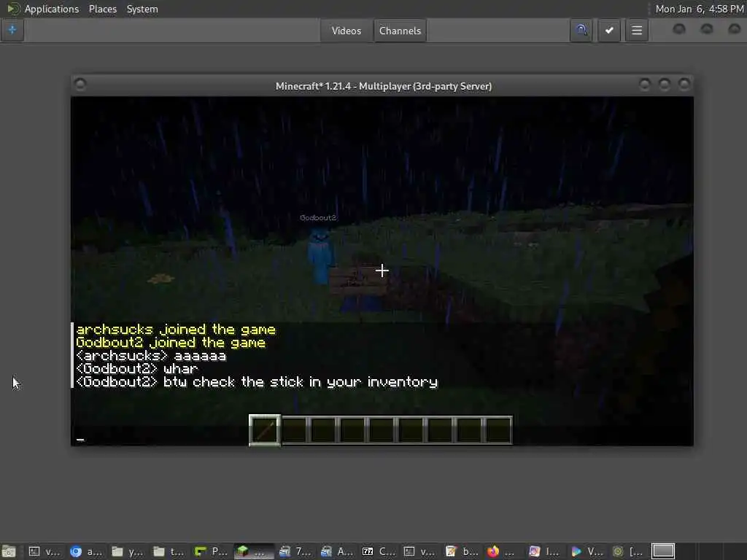Switch to the Minecraft grass block taskbar item
Screen dimensions: 747x560
tap(253, 551)
